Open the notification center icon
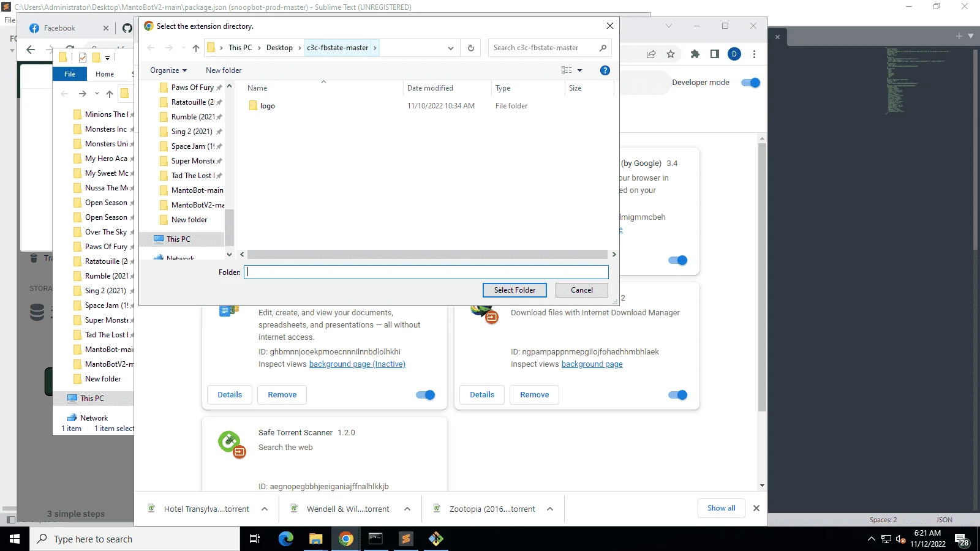 [961, 539]
